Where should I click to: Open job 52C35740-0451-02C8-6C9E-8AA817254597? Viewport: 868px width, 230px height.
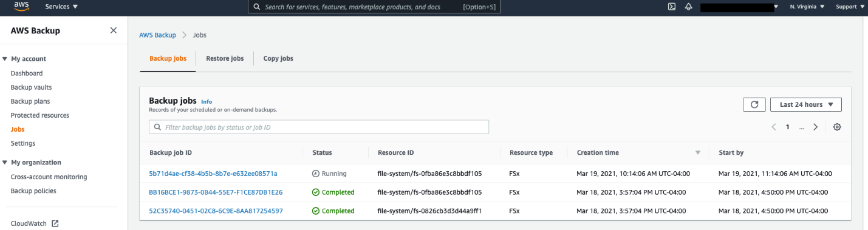(x=216, y=211)
